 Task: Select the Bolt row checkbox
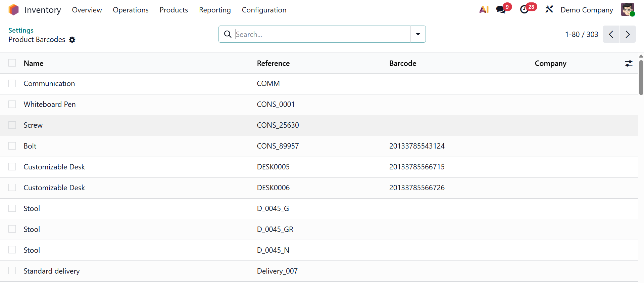coord(12,146)
